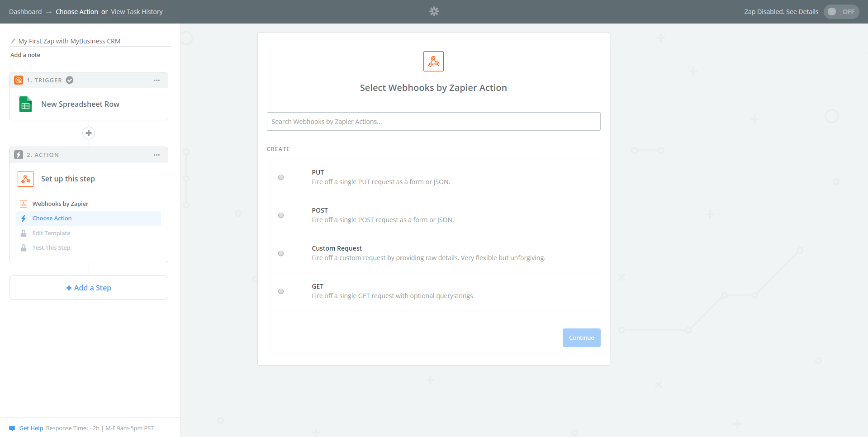Toggle the Zap ON/OFF switch
This screenshot has height=437, width=868.
coord(841,12)
